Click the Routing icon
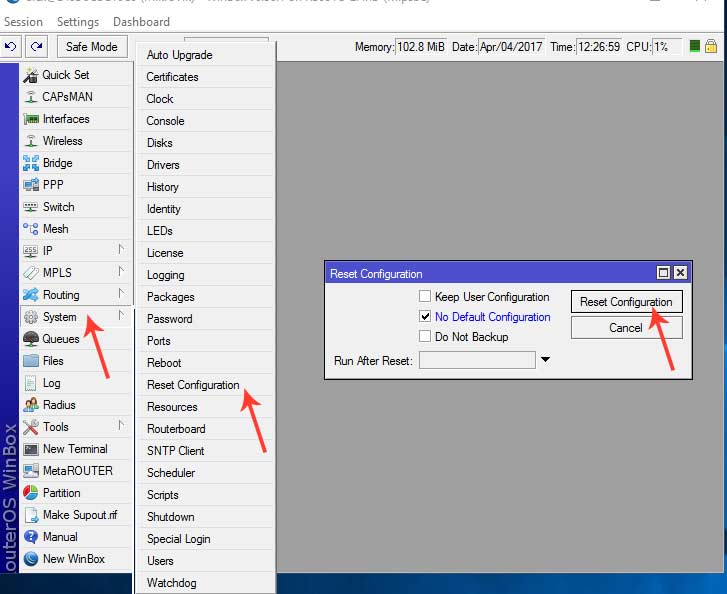Screen dimensions: 727x594 click(x=31, y=295)
